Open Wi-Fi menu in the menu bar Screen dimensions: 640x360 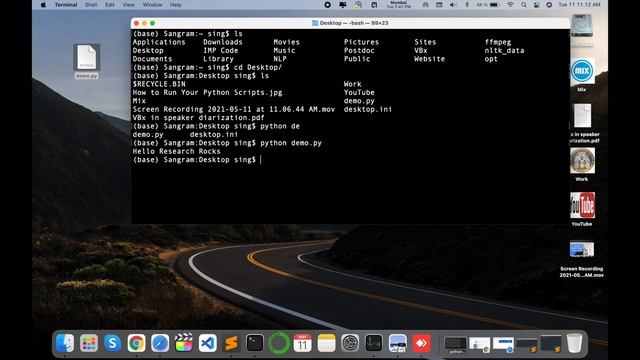tap(510, 5)
